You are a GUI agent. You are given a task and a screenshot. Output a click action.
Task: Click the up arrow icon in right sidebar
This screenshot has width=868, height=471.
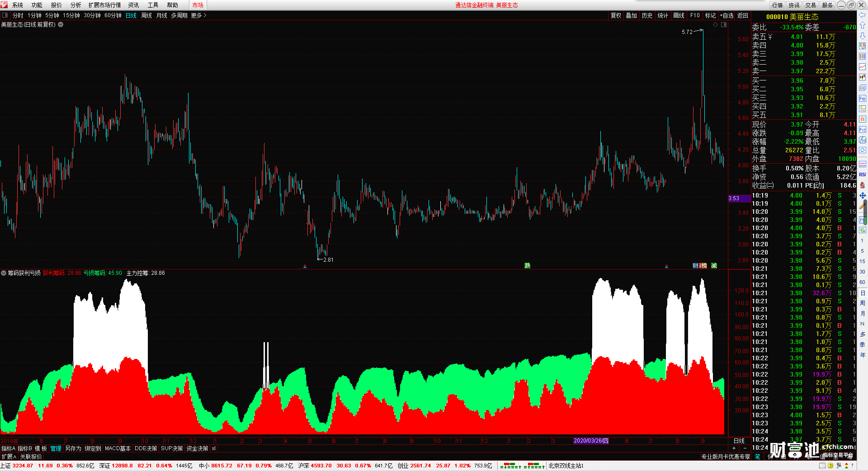pos(862,25)
